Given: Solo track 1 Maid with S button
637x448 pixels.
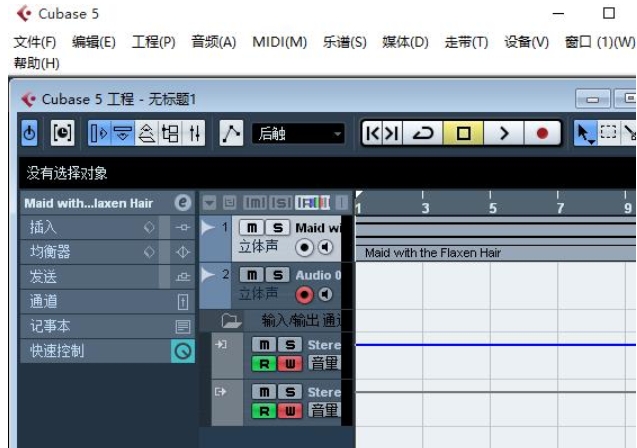Looking at the screenshot, I should point(278,227).
